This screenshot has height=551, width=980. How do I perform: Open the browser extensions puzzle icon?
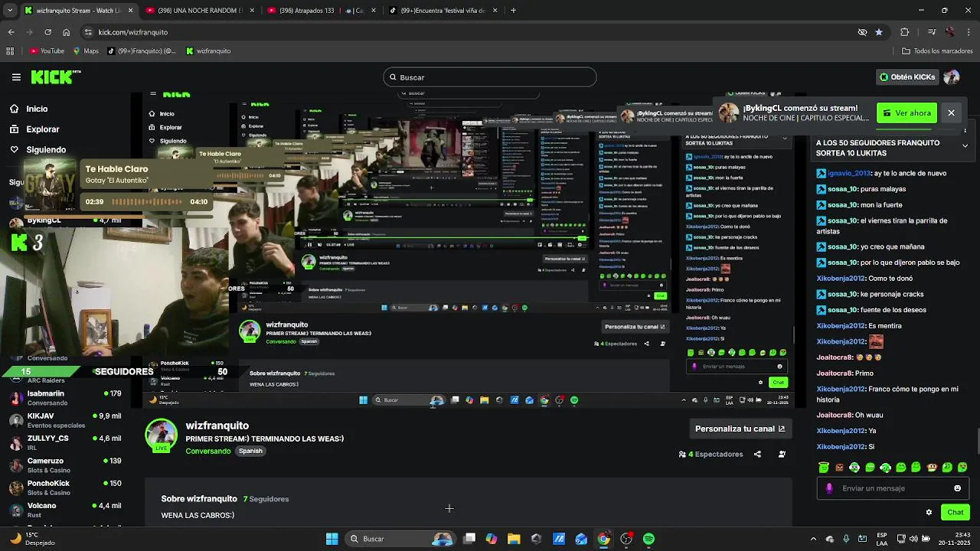905,32
